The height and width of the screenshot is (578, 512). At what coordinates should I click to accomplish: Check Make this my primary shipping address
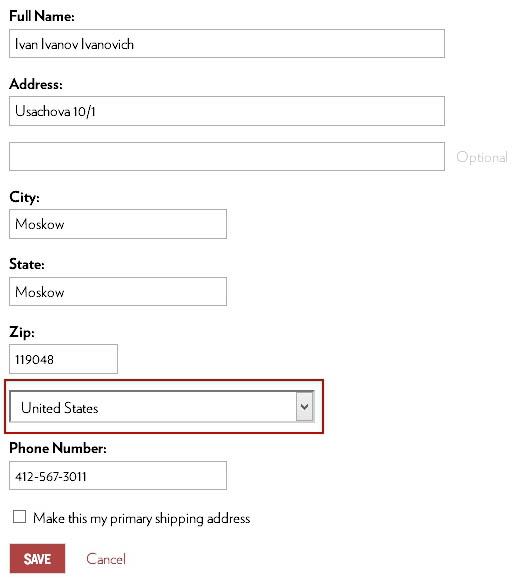coord(19,516)
